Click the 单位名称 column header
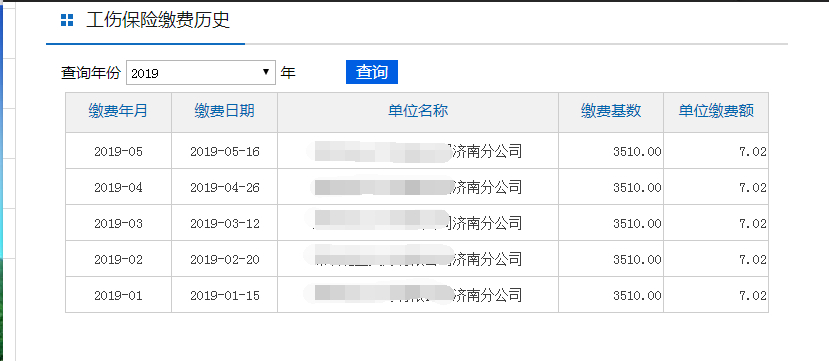Viewport: 829px width, 361px height. [418, 112]
